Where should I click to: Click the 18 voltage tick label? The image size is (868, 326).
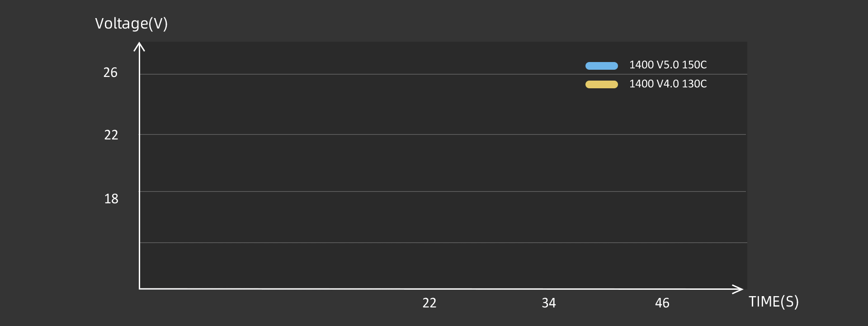point(111,199)
